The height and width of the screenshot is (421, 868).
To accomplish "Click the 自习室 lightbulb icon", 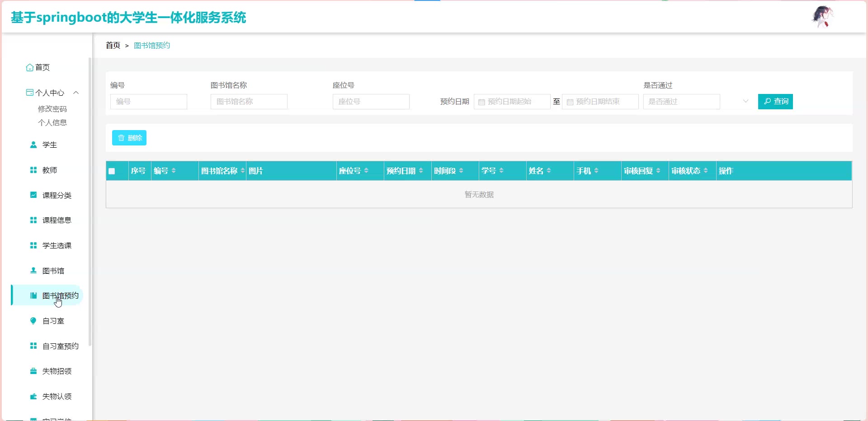I will 33,321.
